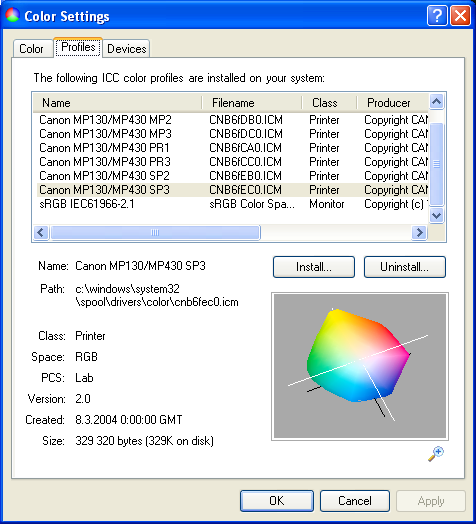Sort list by Class column header
Viewport: 476px width, 524px height.
click(x=330, y=103)
